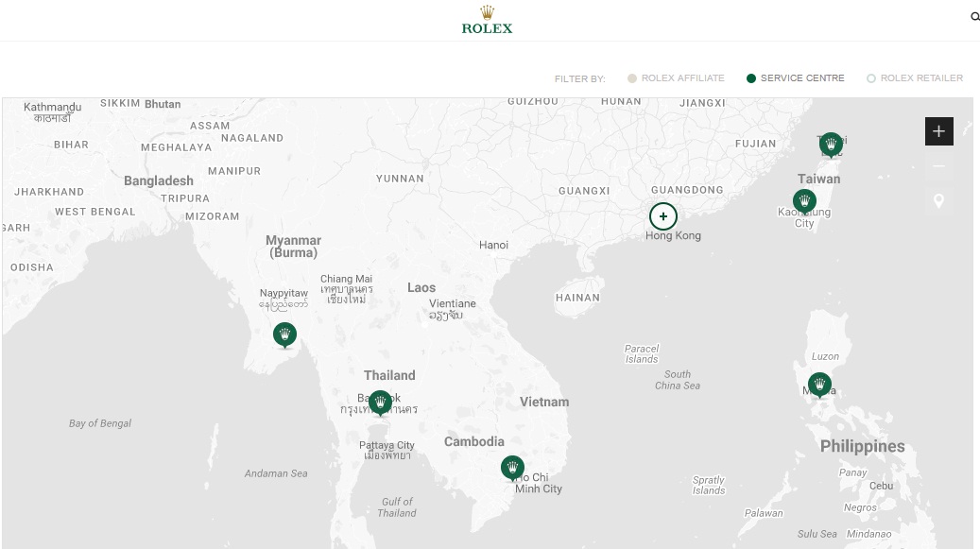Click the Ho Chi Minh City marker
Viewport: 980px width, 549px height.
click(x=512, y=468)
